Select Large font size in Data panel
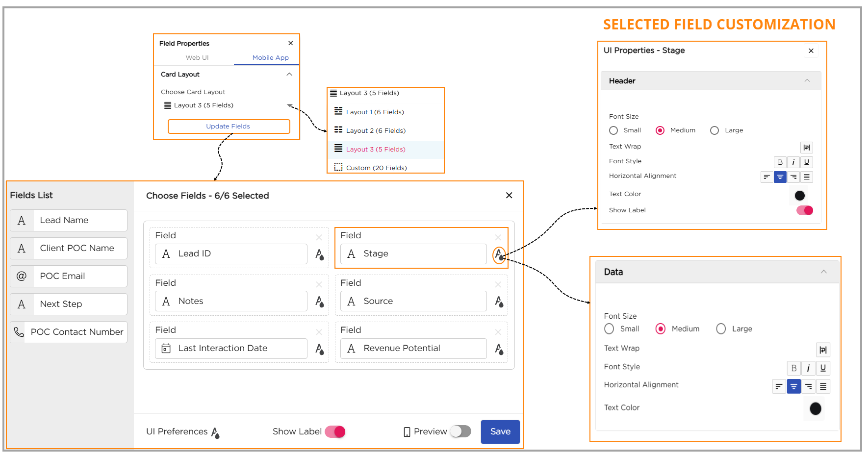This screenshot has height=455, width=868. 721,329
